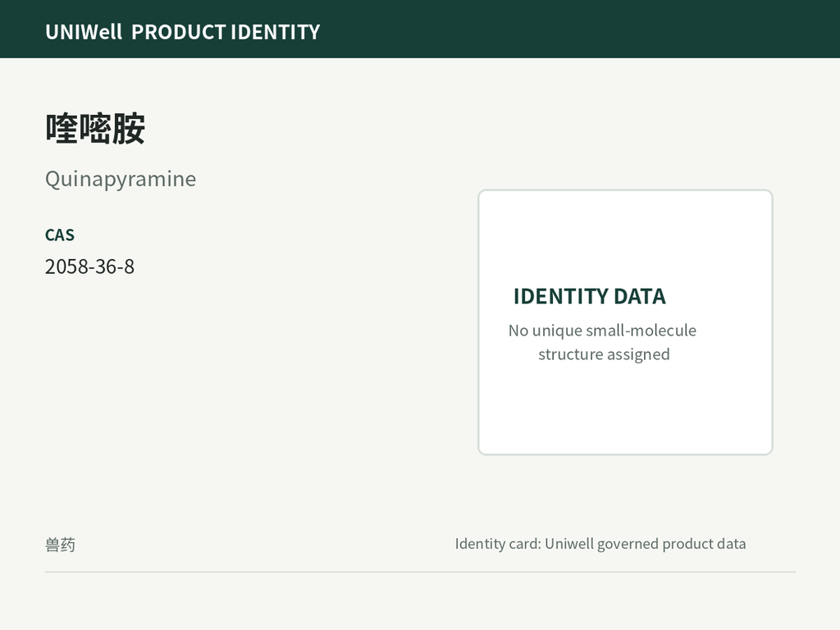Click the word Uniwell in the footer note
Image resolution: width=840 pixels, height=630 pixels.
click(569, 544)
